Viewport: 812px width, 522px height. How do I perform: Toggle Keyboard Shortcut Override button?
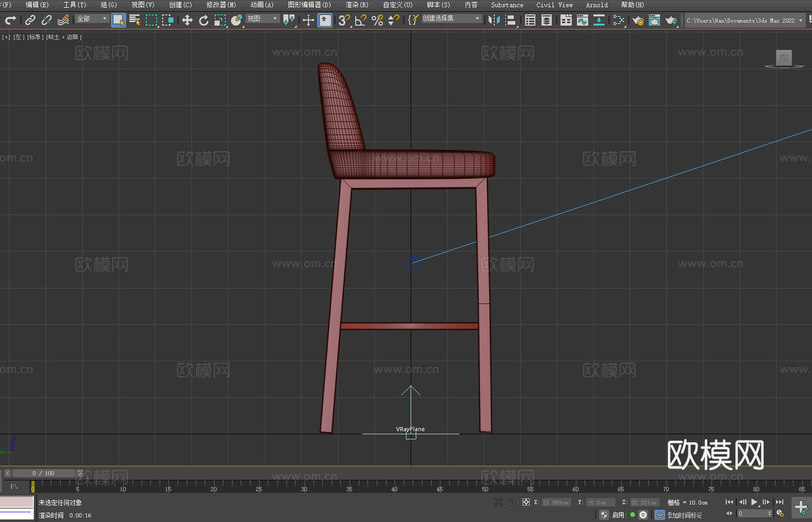click(x=325, y=20)
